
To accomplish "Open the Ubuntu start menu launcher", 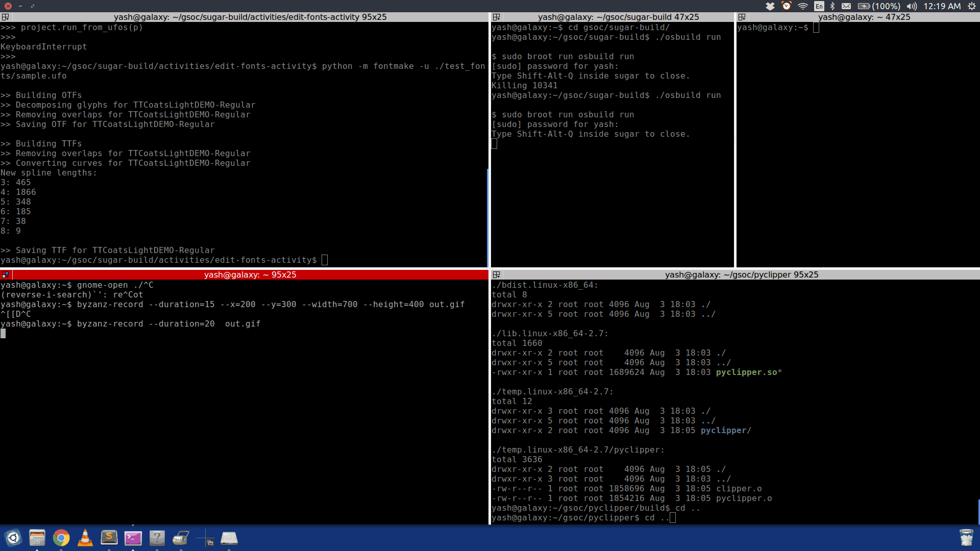I will pyautogui.click(x=13, y=538).
